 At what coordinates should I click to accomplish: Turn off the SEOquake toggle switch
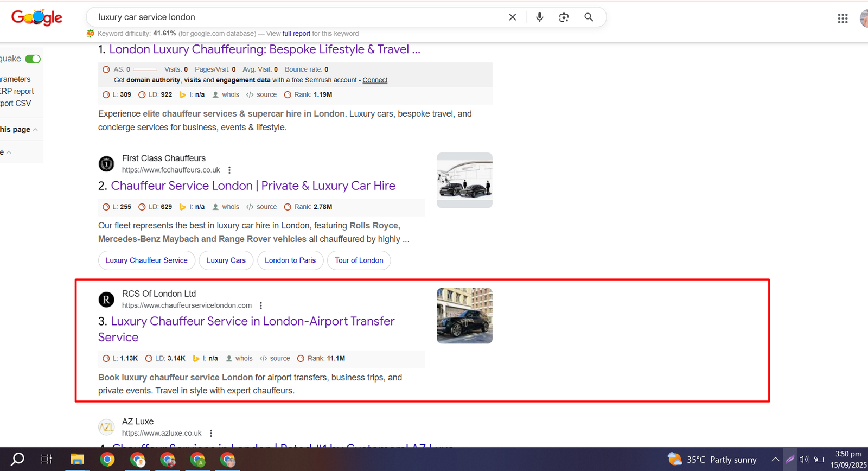(x=33, y=59)
